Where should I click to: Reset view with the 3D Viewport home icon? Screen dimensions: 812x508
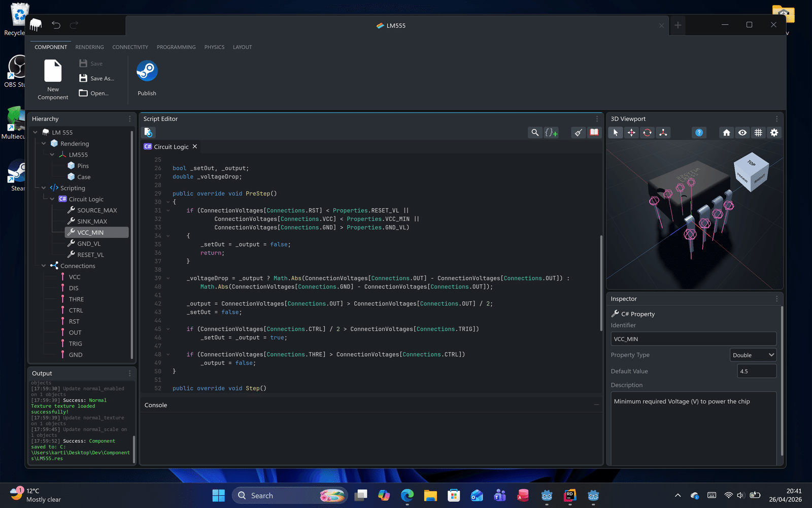[x=727, y=133]
